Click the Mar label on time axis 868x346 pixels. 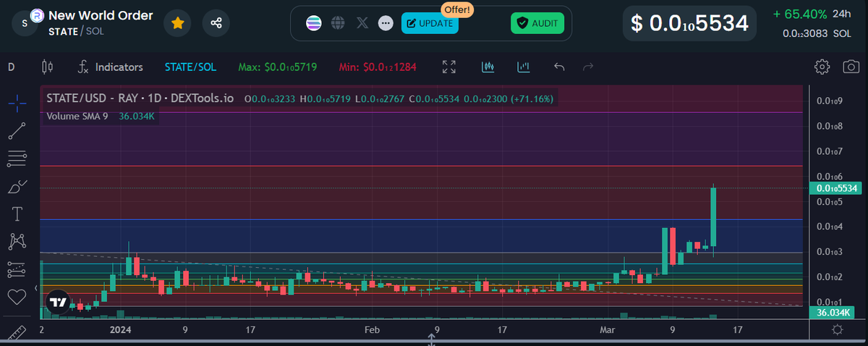click(x=608, y=329)
